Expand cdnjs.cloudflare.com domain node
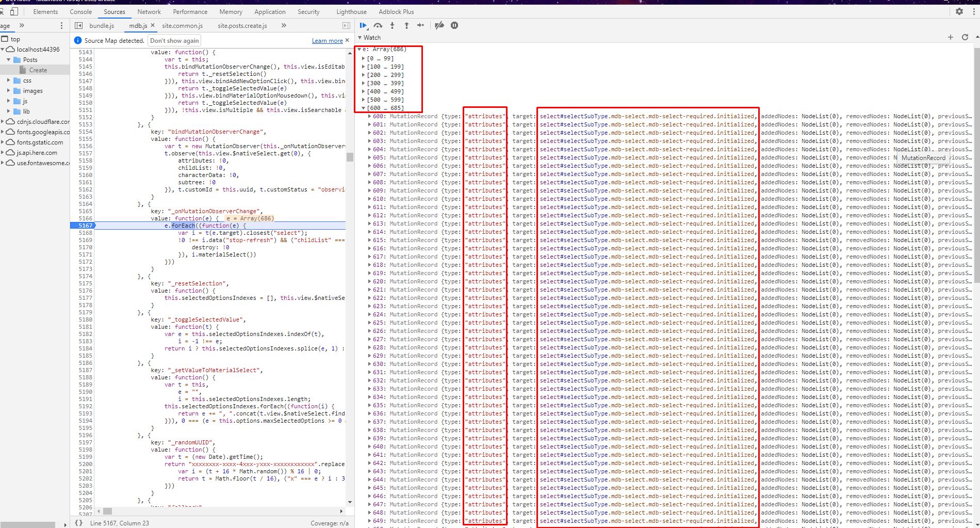This screenshot has width=980, height=528. pyautogui.click(x=3, y=121)
